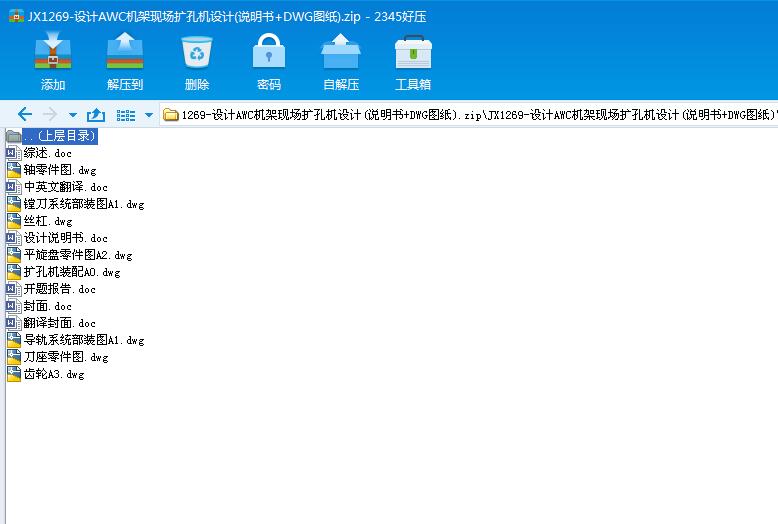
Task: Click the 解压到 (Extract to) icon
Action: pos(125,50)
